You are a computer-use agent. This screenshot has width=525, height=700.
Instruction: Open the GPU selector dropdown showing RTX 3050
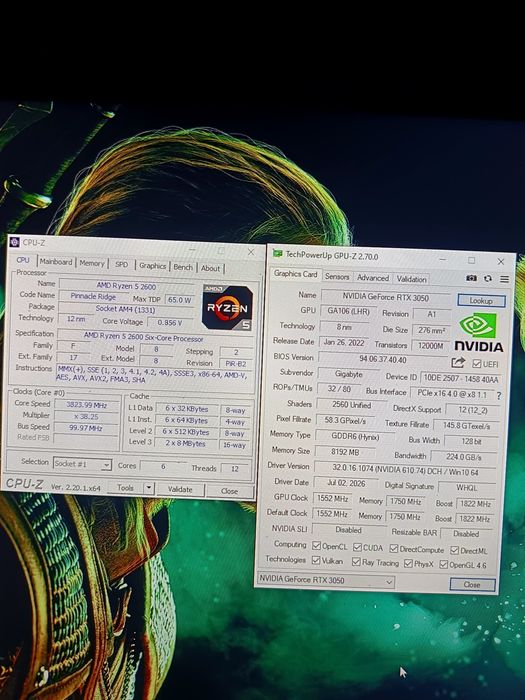tap(325, 580)
